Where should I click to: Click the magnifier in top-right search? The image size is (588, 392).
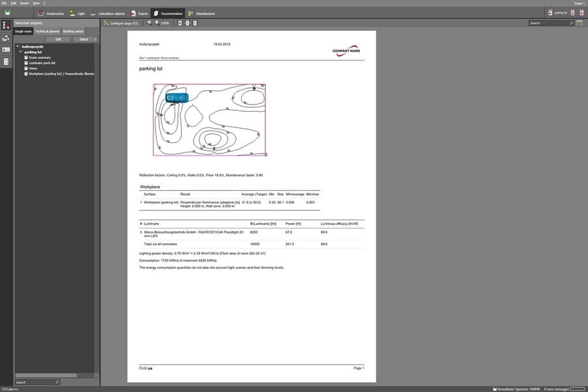click(x=571, y=24)
